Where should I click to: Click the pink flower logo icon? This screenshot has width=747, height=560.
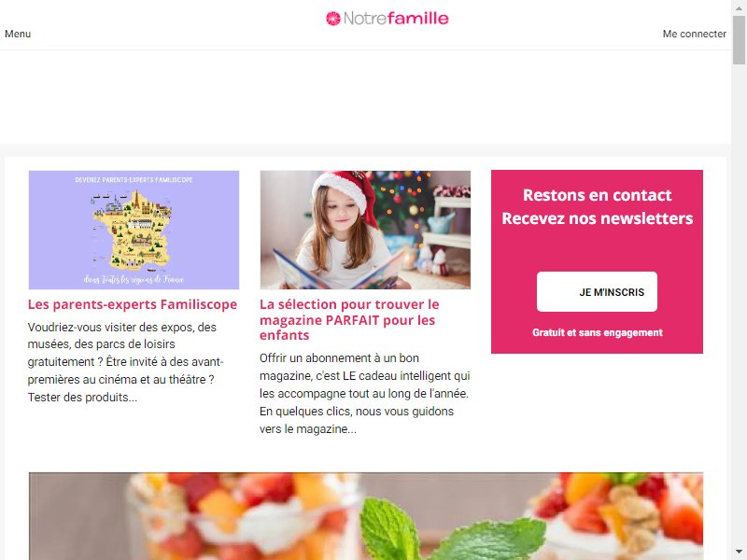(x=333, y=19)
